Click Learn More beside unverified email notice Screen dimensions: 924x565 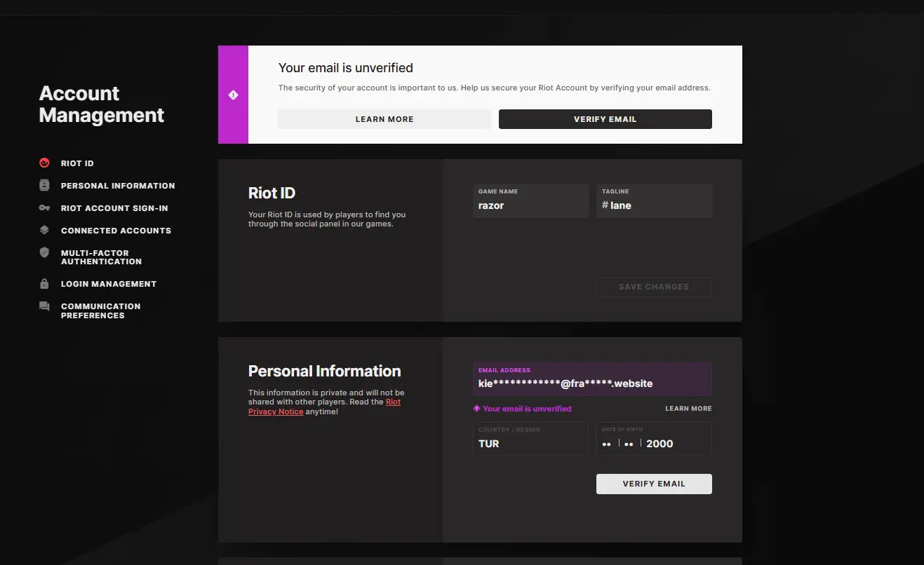[688, 409]
